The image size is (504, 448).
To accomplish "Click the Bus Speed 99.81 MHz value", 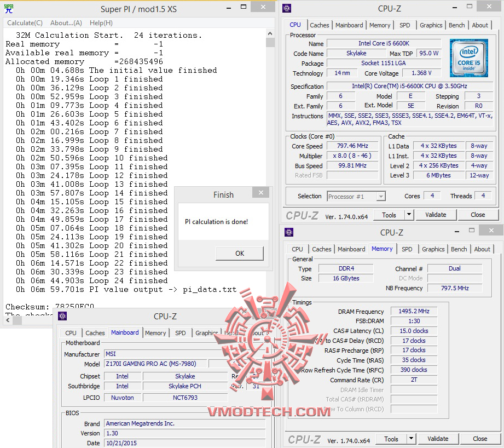I will (352, 165).
